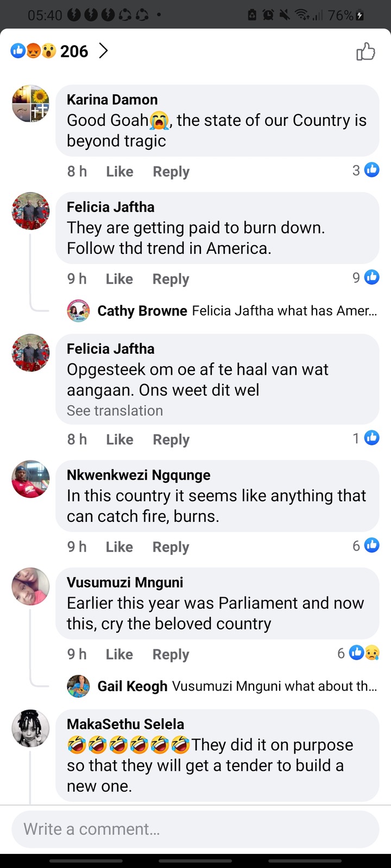Open Nkwenkwezi Ngqunge's profile avatar

pos(31,480)
